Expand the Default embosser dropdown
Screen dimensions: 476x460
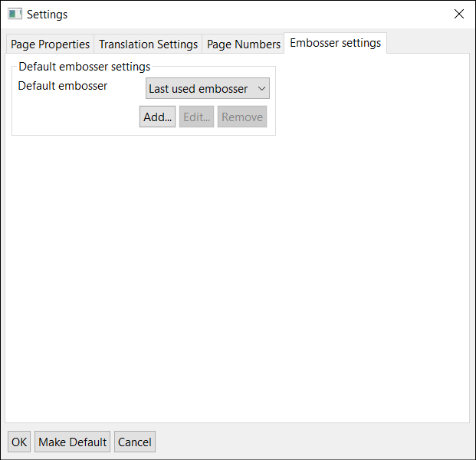coord(208,88)
